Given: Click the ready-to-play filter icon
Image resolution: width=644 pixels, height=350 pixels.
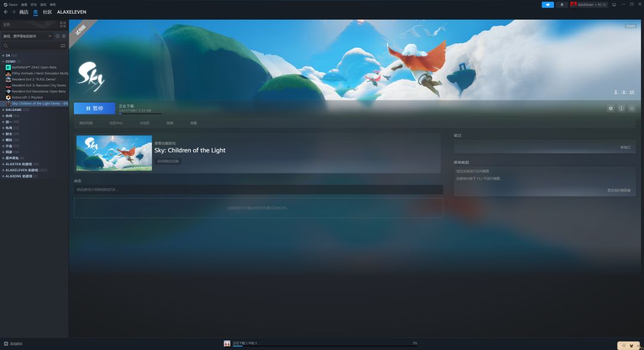Looking at the screenshot, I should point(64,36).
